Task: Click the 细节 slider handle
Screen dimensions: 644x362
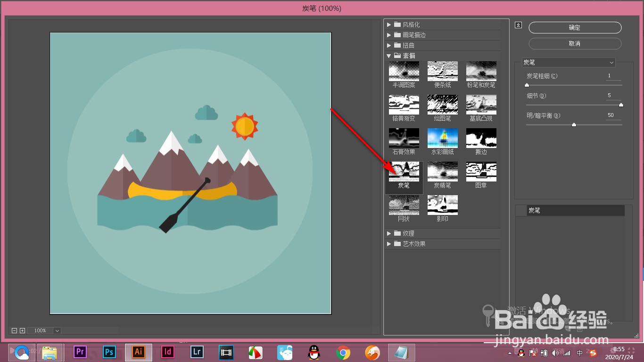Action: click(x=621, y=105)
